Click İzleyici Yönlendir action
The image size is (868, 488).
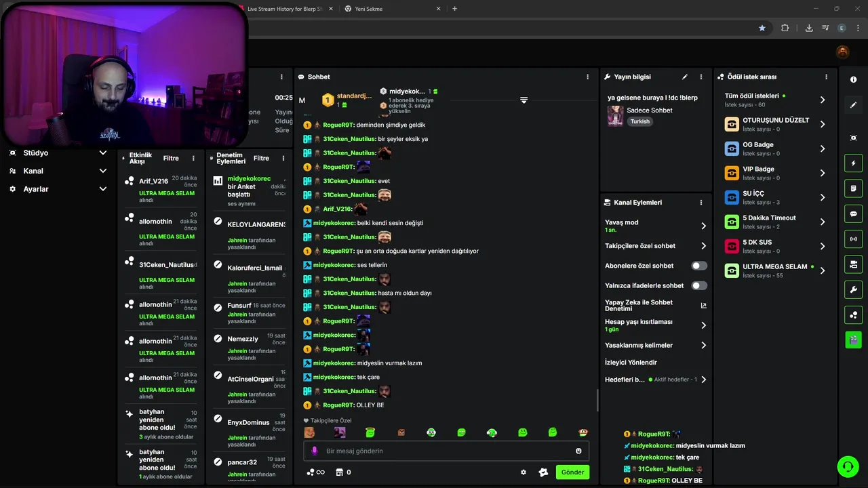pyautogui.click(x=631, y=363)
